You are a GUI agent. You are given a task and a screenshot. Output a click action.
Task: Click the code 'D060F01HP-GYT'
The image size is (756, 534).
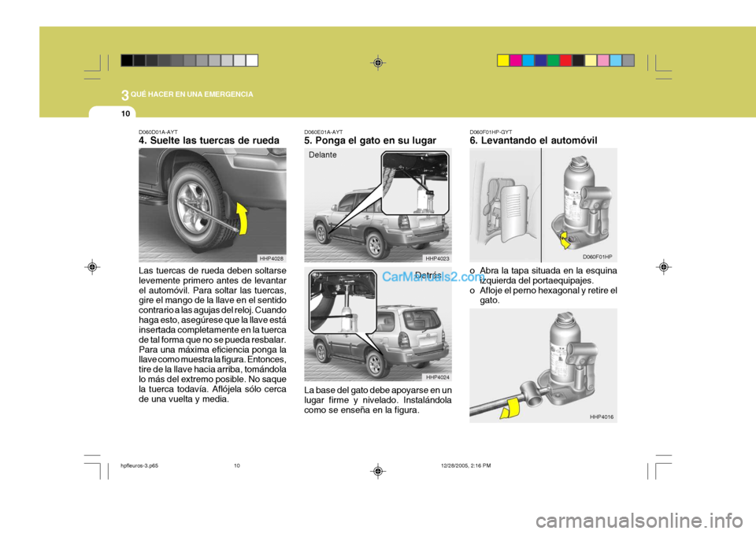(x=491, y=132)
